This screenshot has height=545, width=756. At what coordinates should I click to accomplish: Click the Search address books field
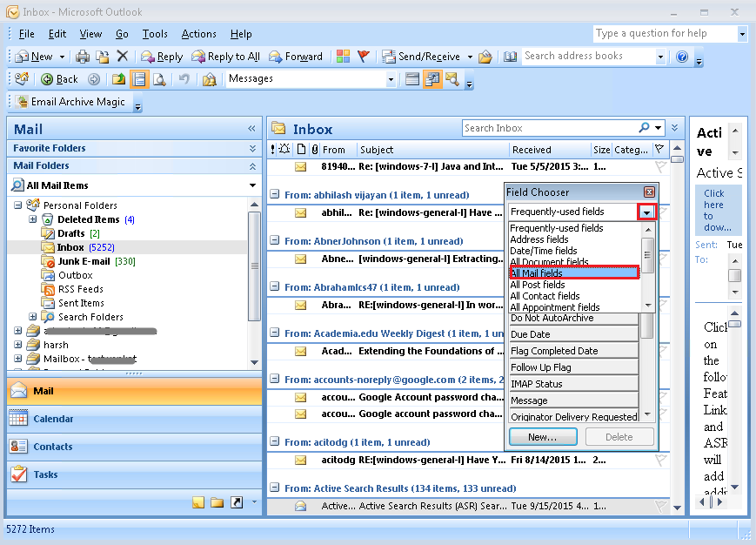pyautogui.click(x=589, y=56)
